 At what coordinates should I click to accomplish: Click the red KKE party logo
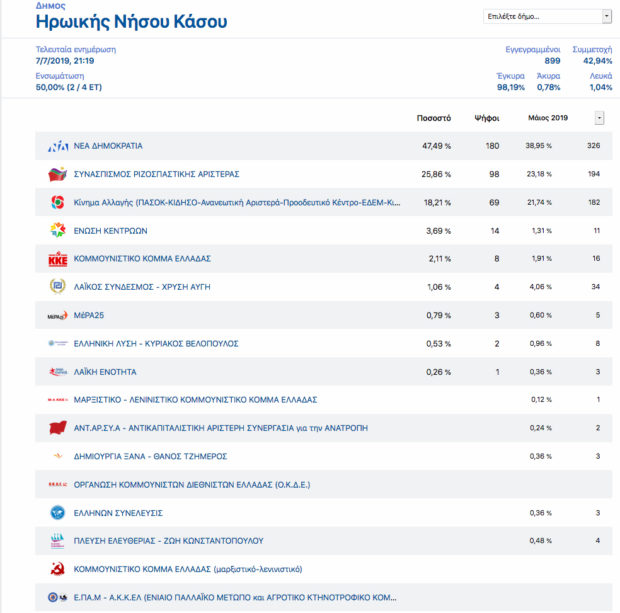coord(58,259)
